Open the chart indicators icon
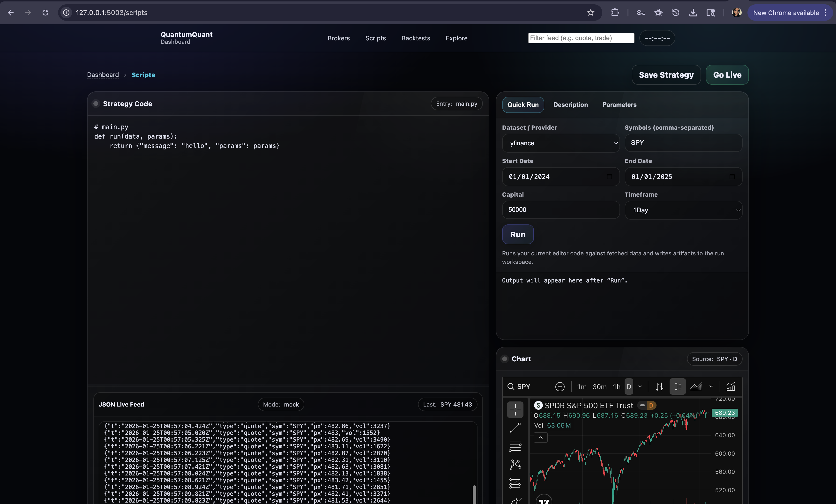 pos(731,387)
